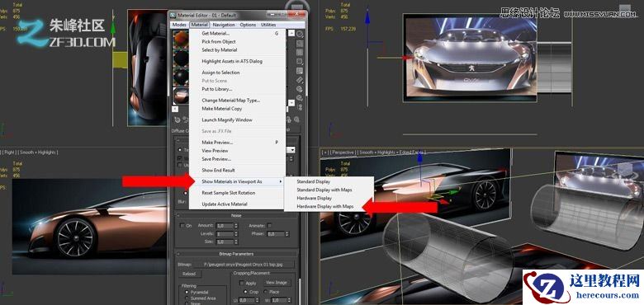Click the Noise Amount spinner arrows

point(236,226)
